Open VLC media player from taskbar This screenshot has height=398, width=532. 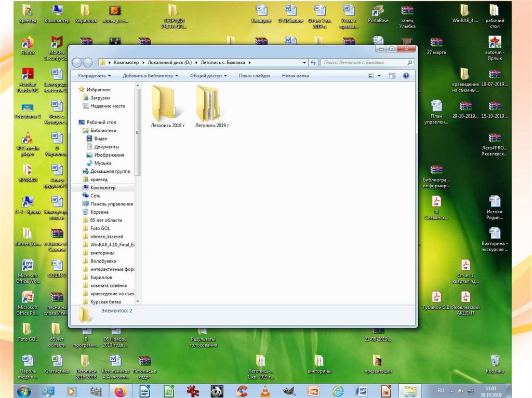tap(265, 391)
